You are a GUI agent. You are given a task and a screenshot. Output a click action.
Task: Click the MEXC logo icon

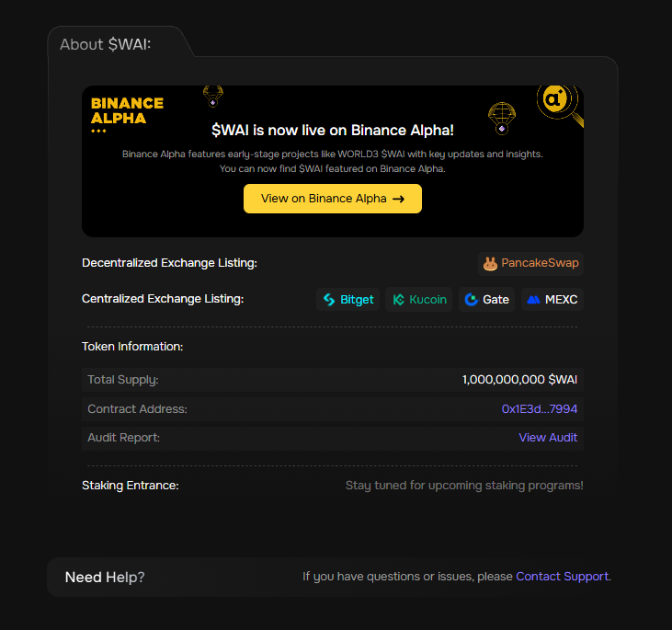click(534, 300)
